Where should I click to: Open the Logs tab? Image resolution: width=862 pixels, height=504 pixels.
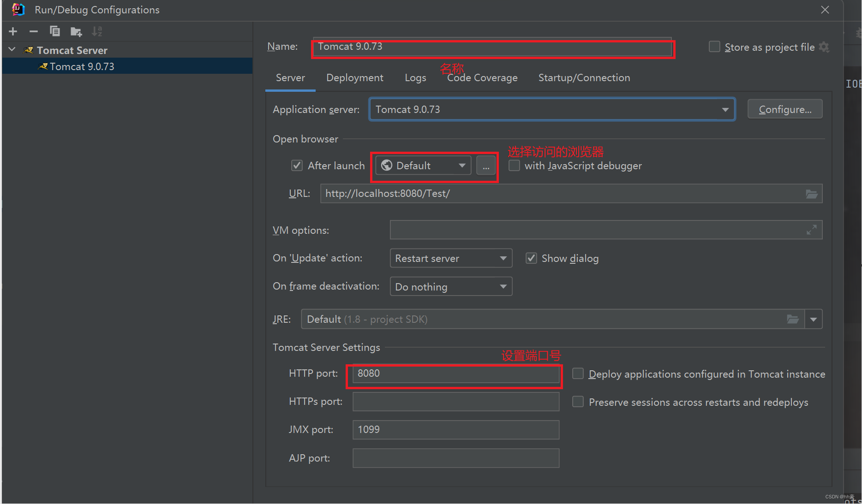(415, 78)
